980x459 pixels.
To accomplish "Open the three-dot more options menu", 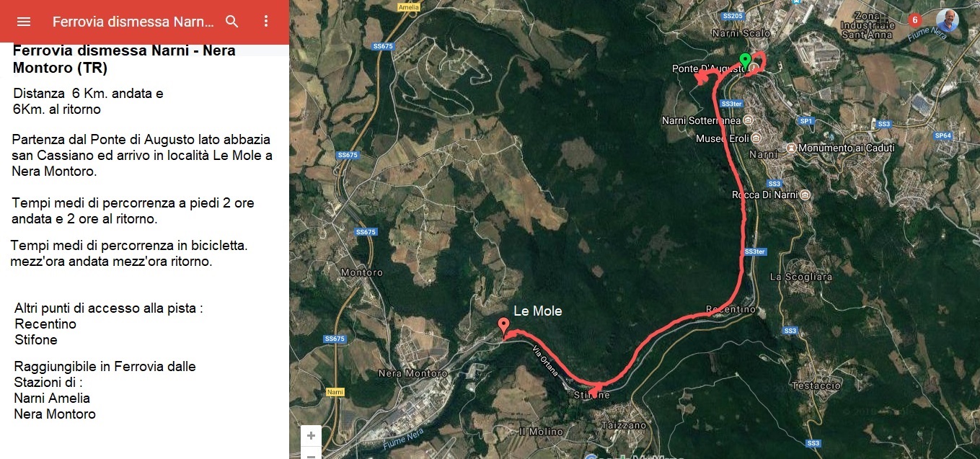I will coord(265,22).
